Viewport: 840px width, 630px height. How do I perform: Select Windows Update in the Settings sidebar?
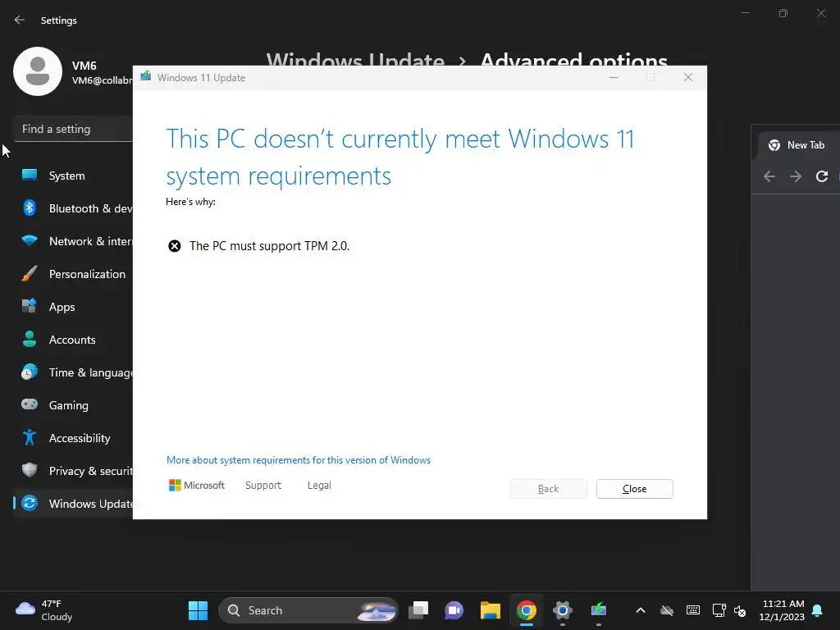(x=73, y=504)
